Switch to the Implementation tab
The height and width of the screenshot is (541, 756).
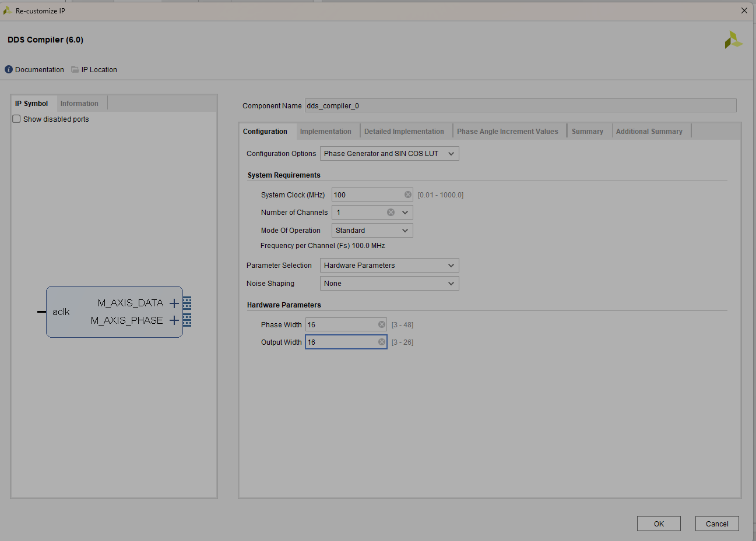[326, 132]
